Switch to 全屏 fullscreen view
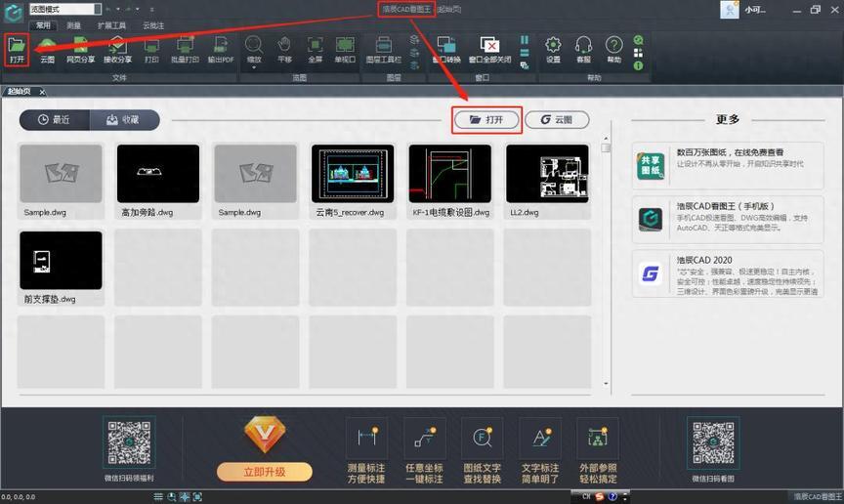 315,50
